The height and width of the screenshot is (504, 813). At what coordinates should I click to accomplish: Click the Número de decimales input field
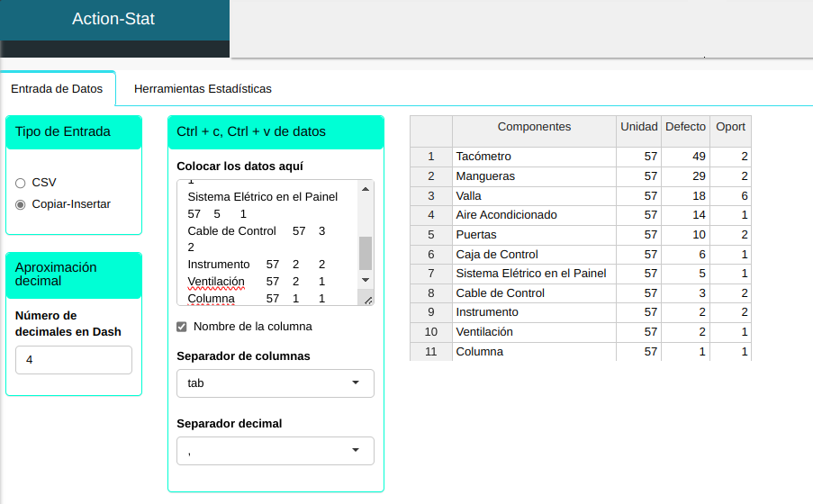pos(74,360)
